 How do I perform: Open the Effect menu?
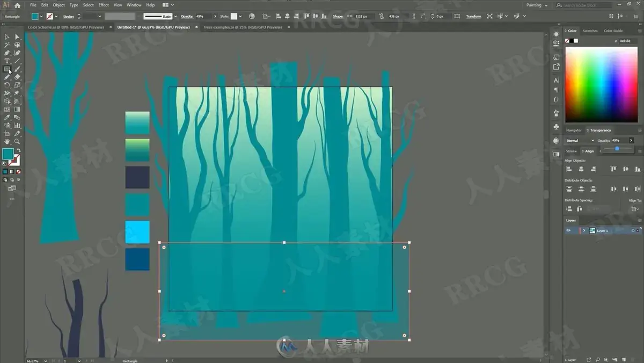click(x=104, y=5)
